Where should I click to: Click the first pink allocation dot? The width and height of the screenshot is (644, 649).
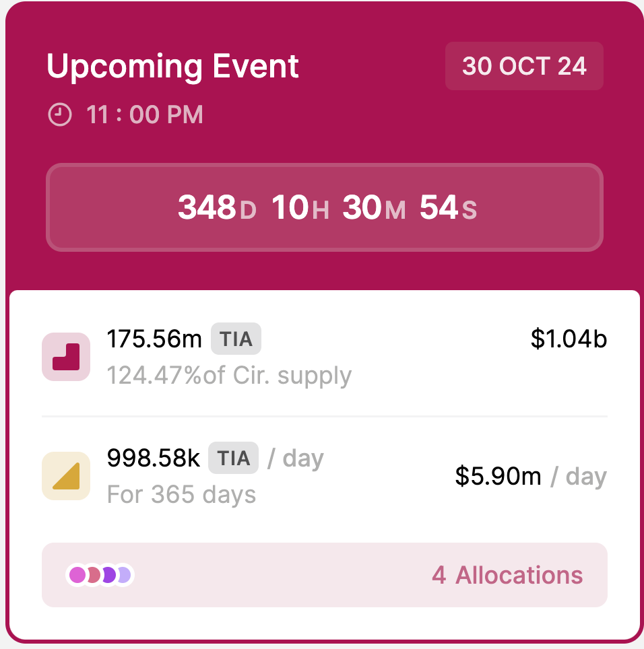pos(77,575)
